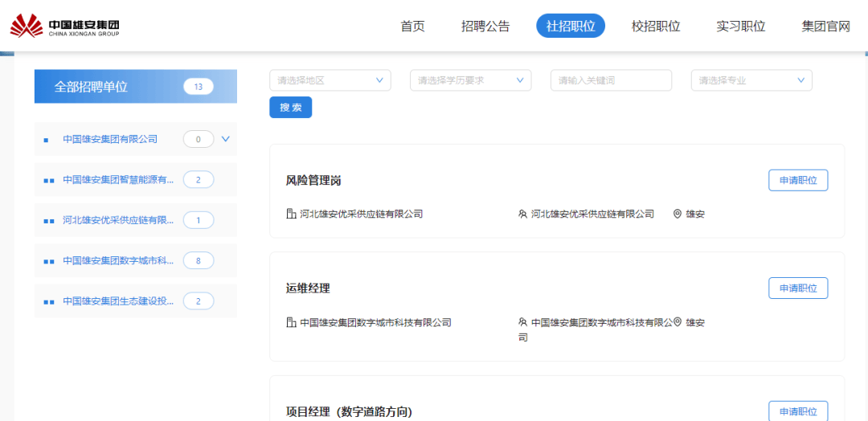Select 中国雄安集团智慧能源 company in sidebar
The width and height of the screenshot is (868, 421).
[x=118, y=180]
